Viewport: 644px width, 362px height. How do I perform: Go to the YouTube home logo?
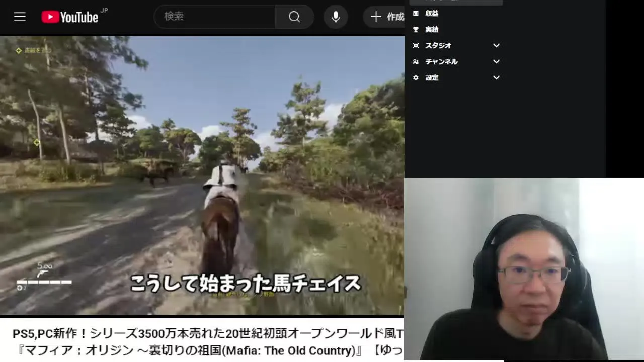pyautogui.click(x=70, y=17)
